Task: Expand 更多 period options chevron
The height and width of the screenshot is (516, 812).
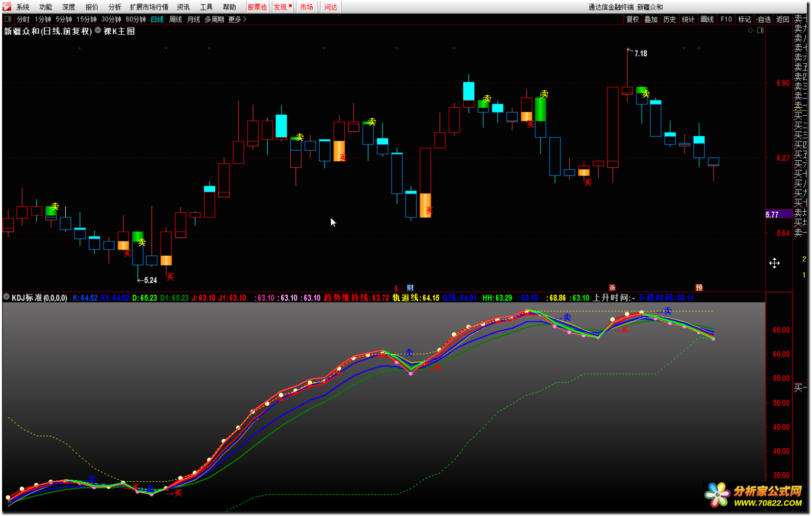Action: (245, 19)
